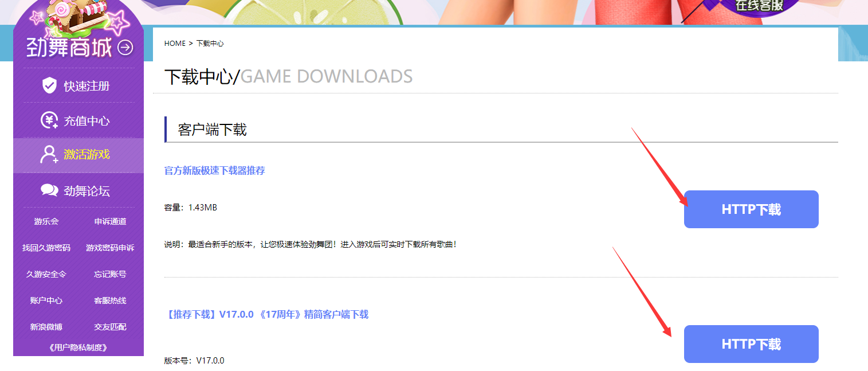Viewport: 868px width, 371px height.
Task: Click the 游乐会 link
Action: (x=46, y=221)
